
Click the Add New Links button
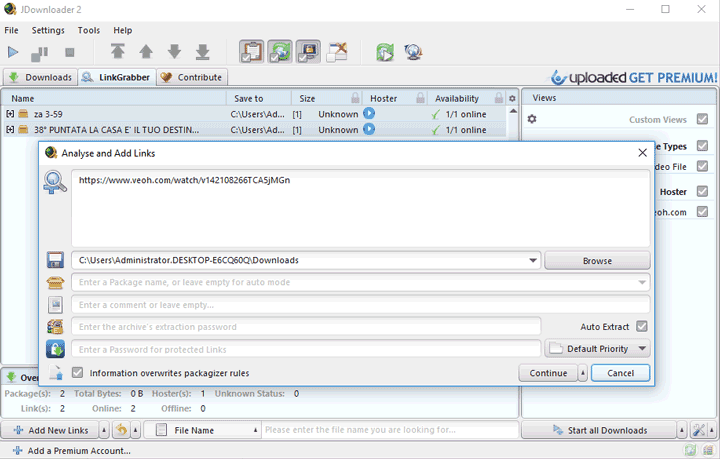tap(50, 430)
